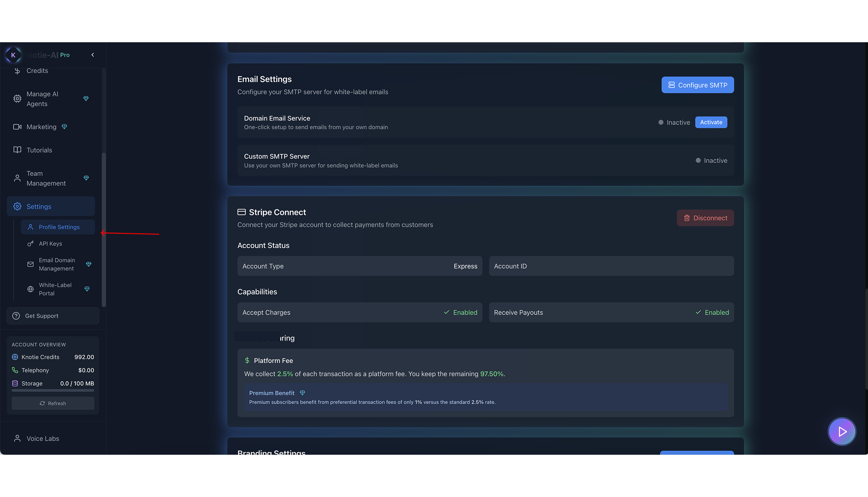Click the Storage usage progress bar
This screenshot has height=497, width=868.
click(53, 391)
